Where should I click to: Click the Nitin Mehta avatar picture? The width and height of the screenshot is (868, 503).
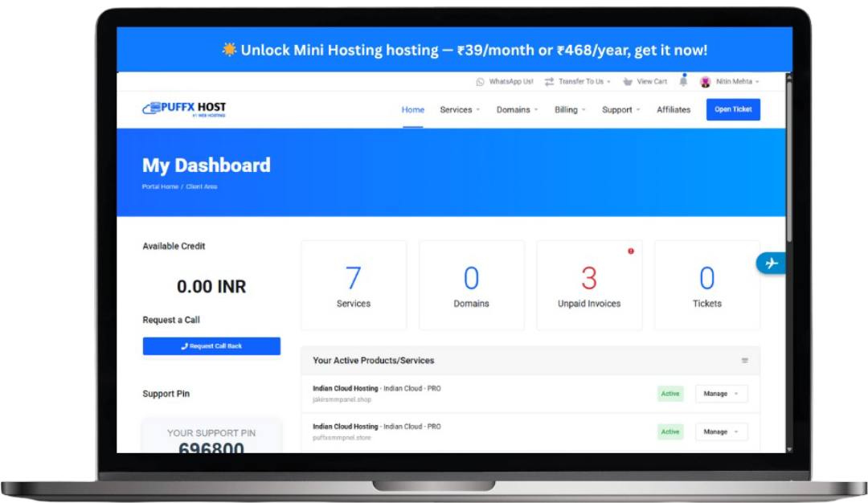coord(706,82)
